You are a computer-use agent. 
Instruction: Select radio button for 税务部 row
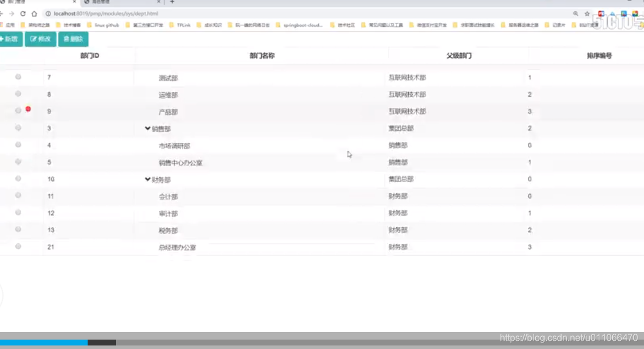[x=18, y=229]
